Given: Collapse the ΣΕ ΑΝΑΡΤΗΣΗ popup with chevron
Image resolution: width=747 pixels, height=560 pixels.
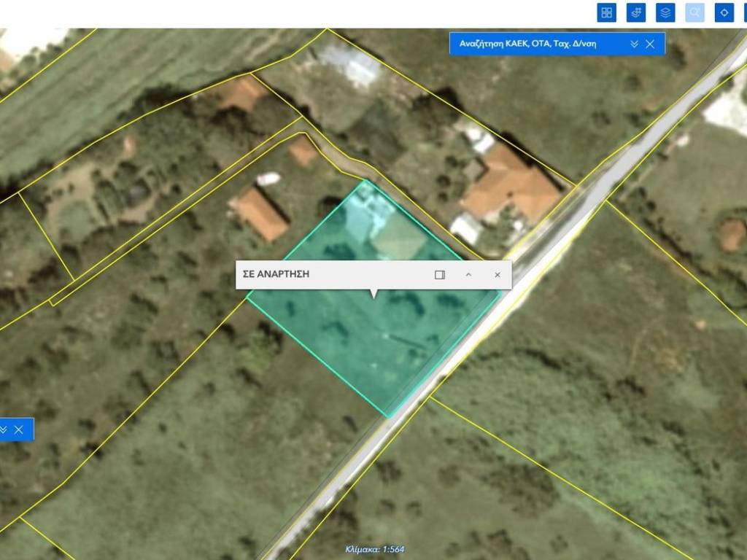Looking at the screenshot, I should pyautogui.click(x=468, y=275).
